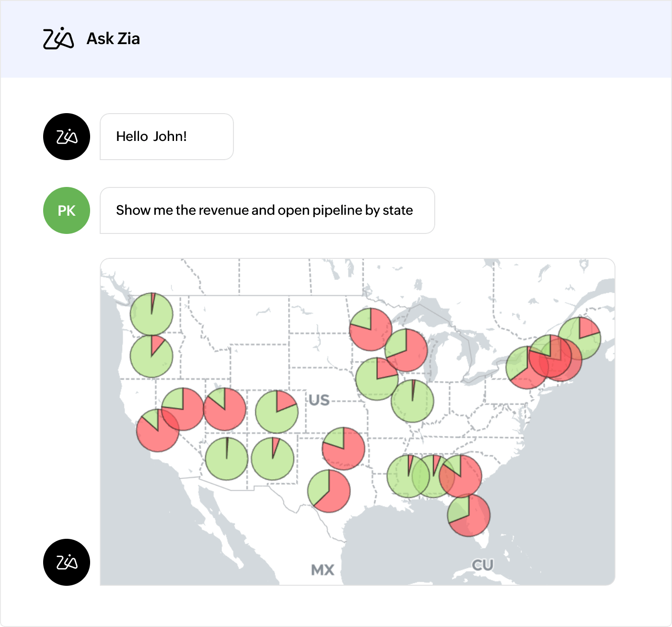Click the CU label on the map

pos(483,565)
